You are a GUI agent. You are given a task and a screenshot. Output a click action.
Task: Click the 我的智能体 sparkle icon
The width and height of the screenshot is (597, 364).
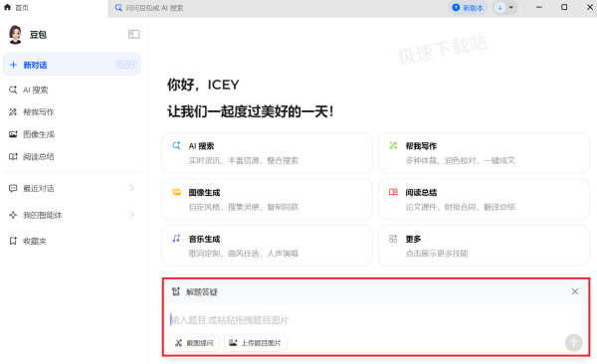[x=13, y=215]
